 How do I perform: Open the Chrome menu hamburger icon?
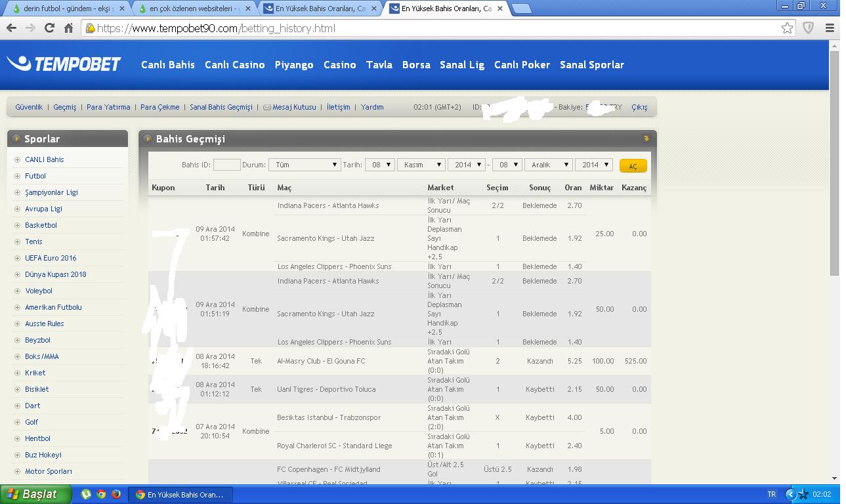830,28
